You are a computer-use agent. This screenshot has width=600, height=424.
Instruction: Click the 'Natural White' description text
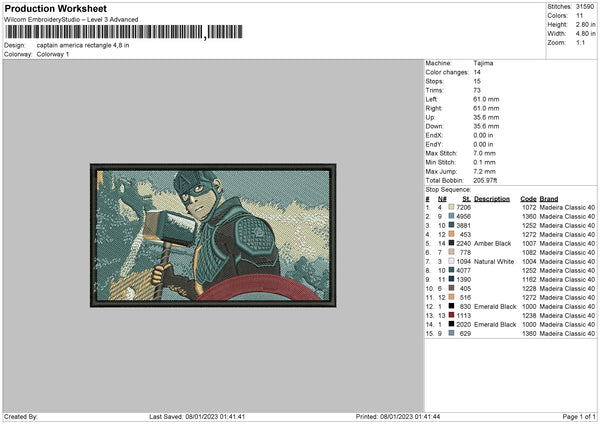[494, 261]
